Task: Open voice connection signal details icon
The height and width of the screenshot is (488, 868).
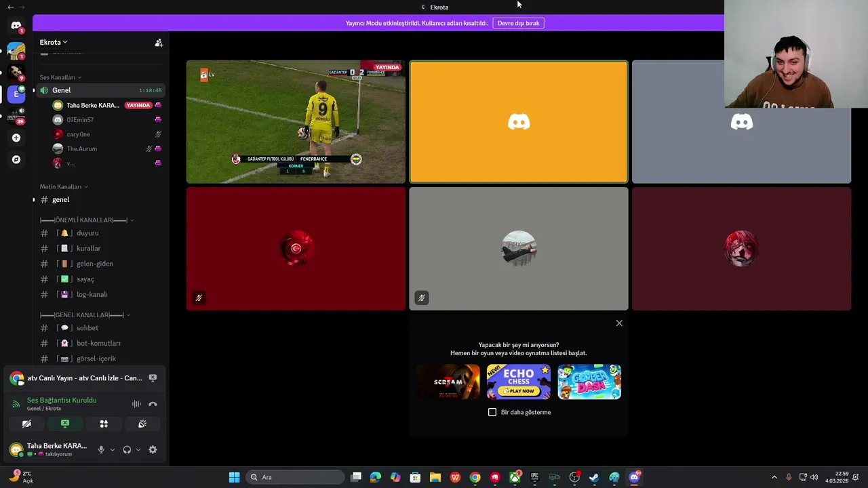Action: tap(16, 404)
